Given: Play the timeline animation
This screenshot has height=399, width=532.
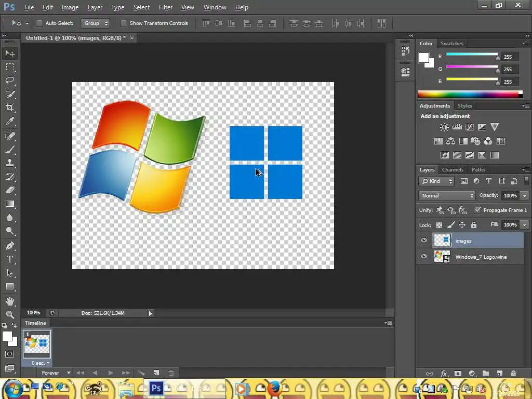Looking at the screenshot, I should [x=111, y=373].
